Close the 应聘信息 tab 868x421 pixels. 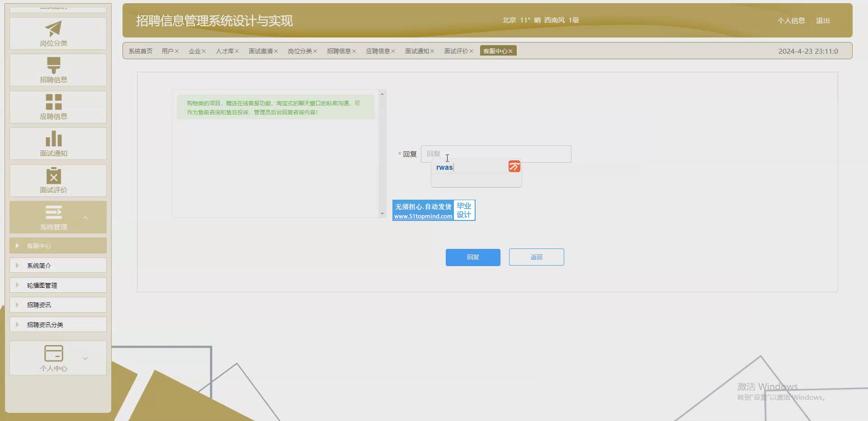(x=393, y=51)
